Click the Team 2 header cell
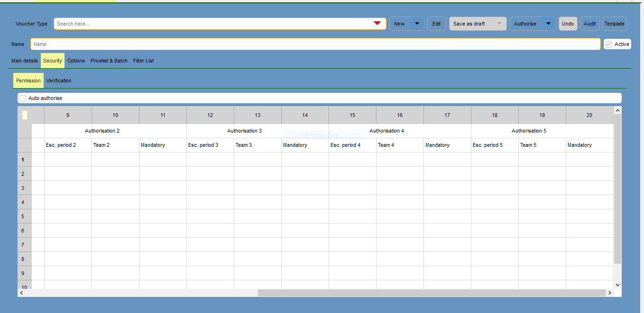Image resolution: width=644 pixels, height=313 pixels. coord(115,145)
